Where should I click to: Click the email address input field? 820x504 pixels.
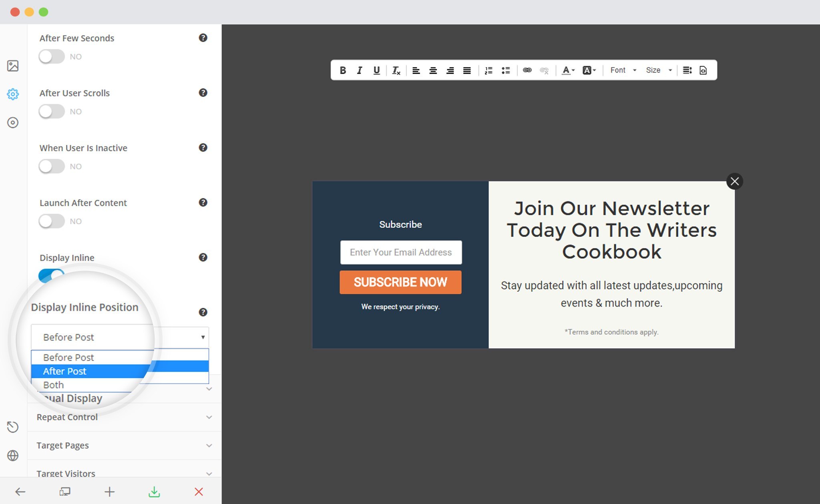coord(401,252)
